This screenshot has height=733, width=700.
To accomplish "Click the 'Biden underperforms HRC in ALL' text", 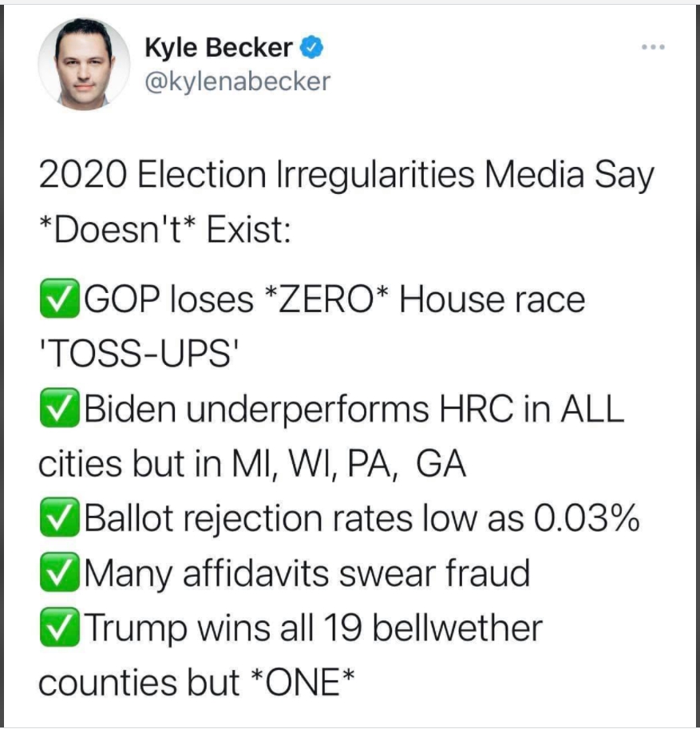I will click(x=352, y=410).
